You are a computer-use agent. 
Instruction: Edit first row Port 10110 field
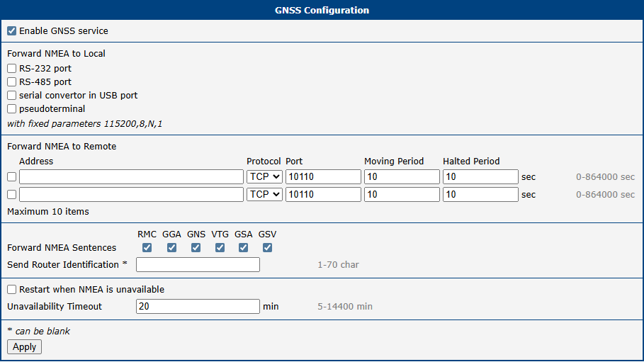tap(323, 176)
